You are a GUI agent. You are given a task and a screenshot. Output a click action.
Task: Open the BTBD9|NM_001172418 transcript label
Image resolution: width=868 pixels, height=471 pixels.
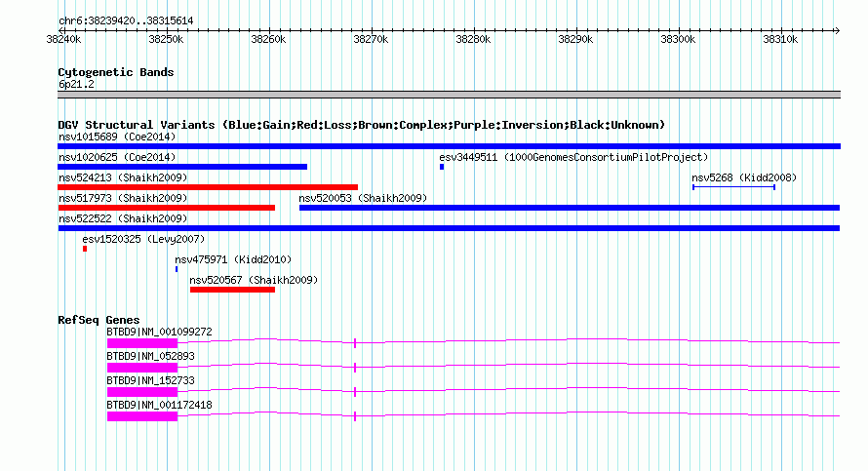[x=159, y=405]
